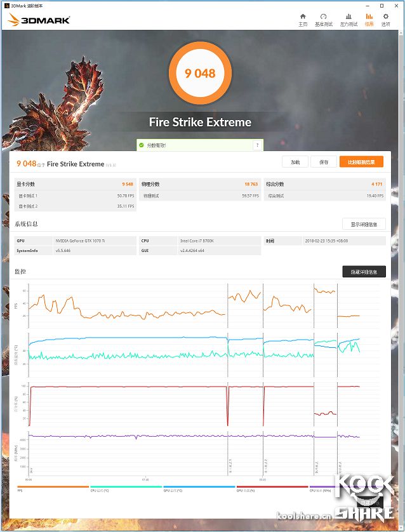Click the 保存 save button
The image size is (405, 532).
tap(324, 162)
